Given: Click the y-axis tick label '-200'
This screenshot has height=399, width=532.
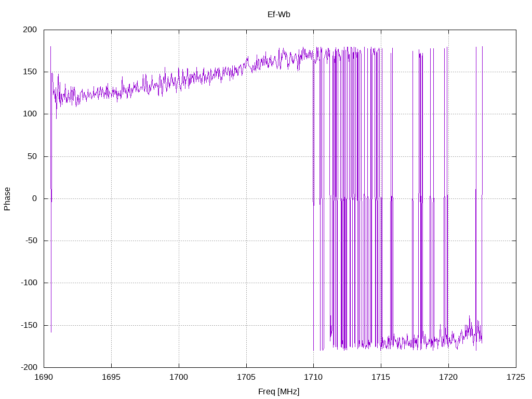Looking at the screenshot, I should [x=29, y=367].
